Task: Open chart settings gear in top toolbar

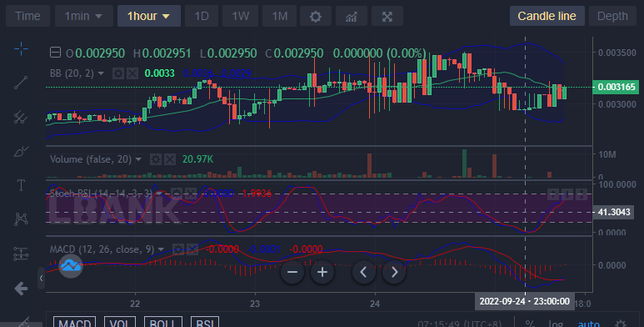Action: [316, 17]
